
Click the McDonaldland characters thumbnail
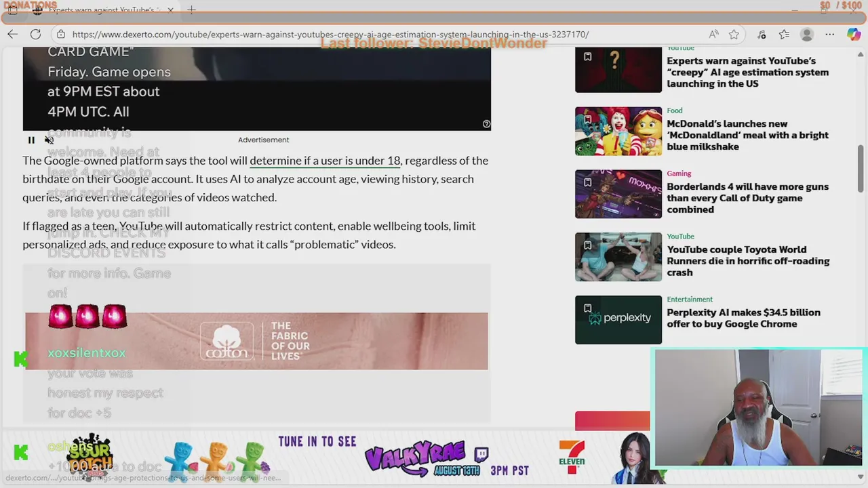(x=618, y=131)
